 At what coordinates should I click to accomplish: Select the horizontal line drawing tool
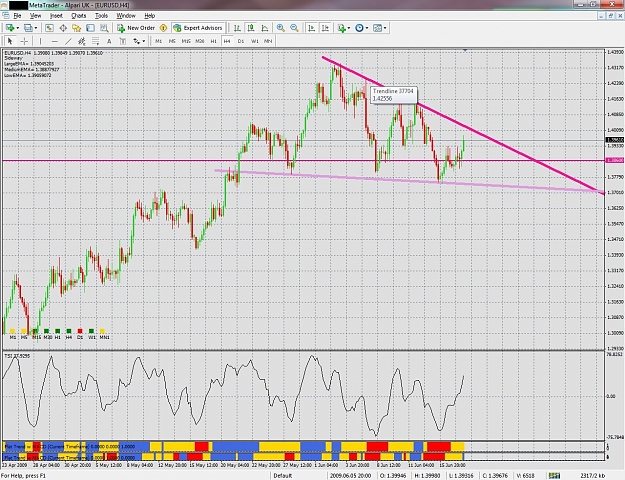point(55,41)
